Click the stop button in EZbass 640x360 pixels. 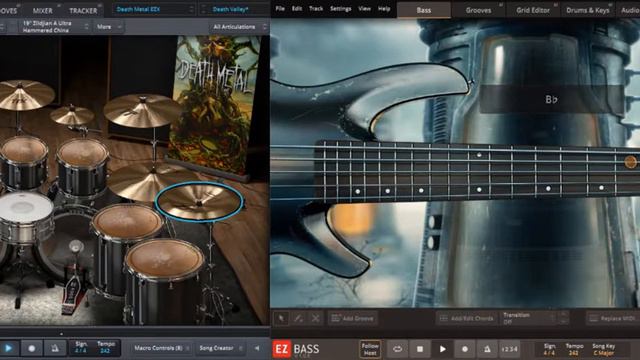pyautogui.click(x=420, y=349)
